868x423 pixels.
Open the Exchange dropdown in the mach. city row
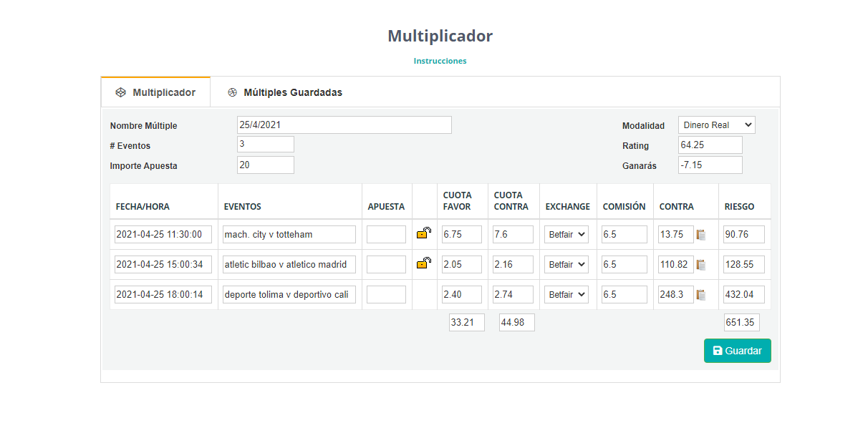point(566,234)
